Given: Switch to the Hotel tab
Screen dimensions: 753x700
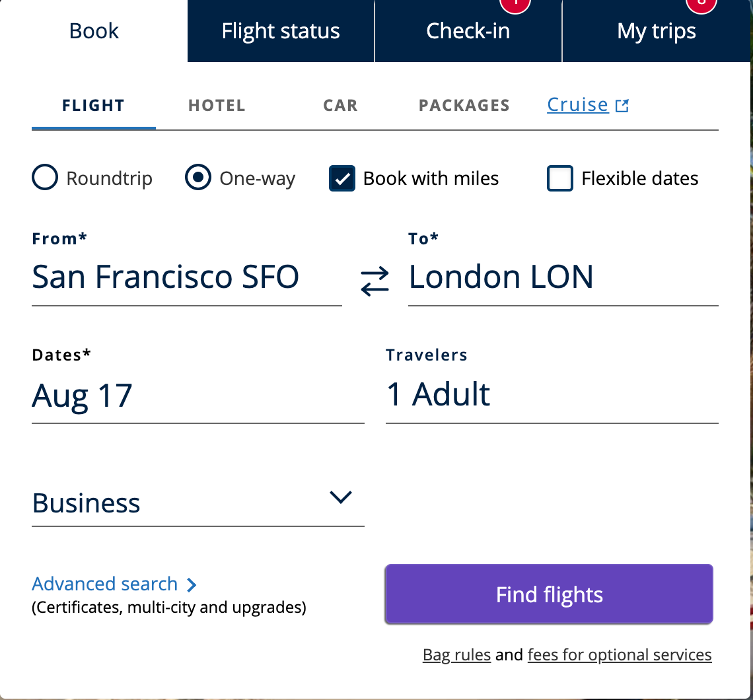Looking at the screenshot, I should pyautogui.click(x=217, y=105).
